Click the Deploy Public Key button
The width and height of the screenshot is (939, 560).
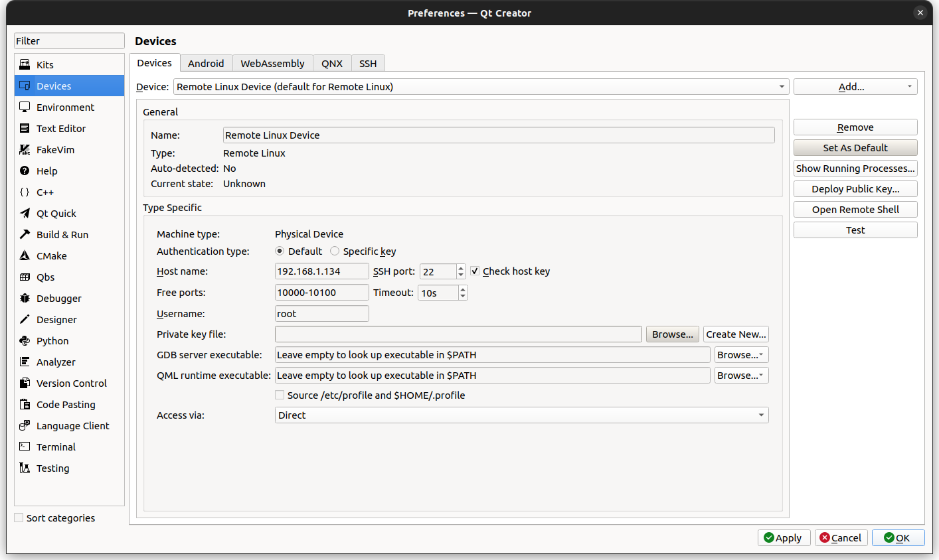(855, 188)
